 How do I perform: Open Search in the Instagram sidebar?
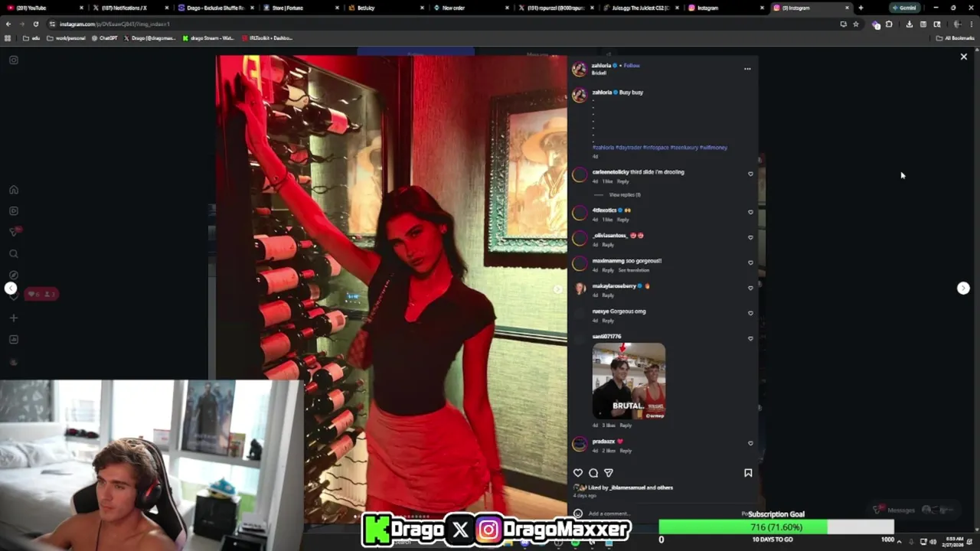[x=14, y=253]
